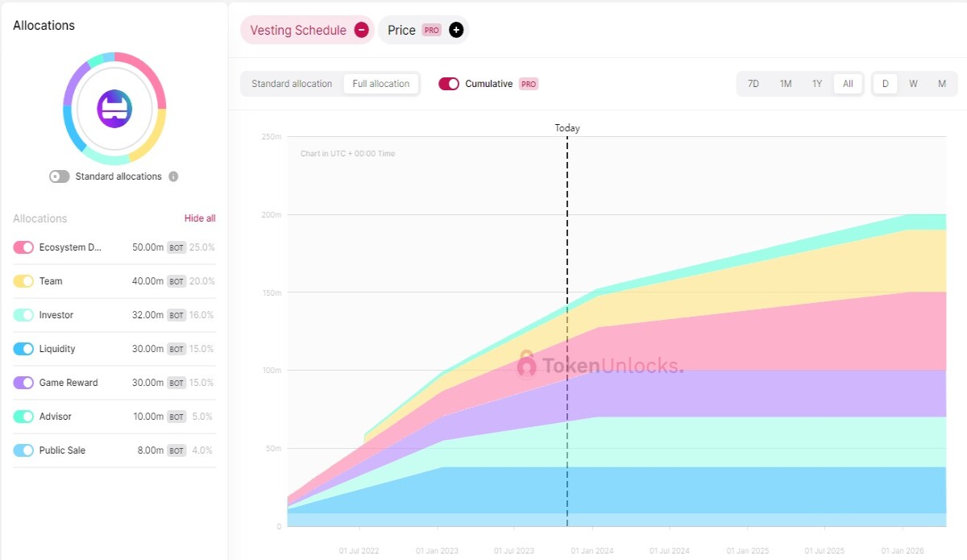Hide the Game Reward allocation

click(23, 383)
